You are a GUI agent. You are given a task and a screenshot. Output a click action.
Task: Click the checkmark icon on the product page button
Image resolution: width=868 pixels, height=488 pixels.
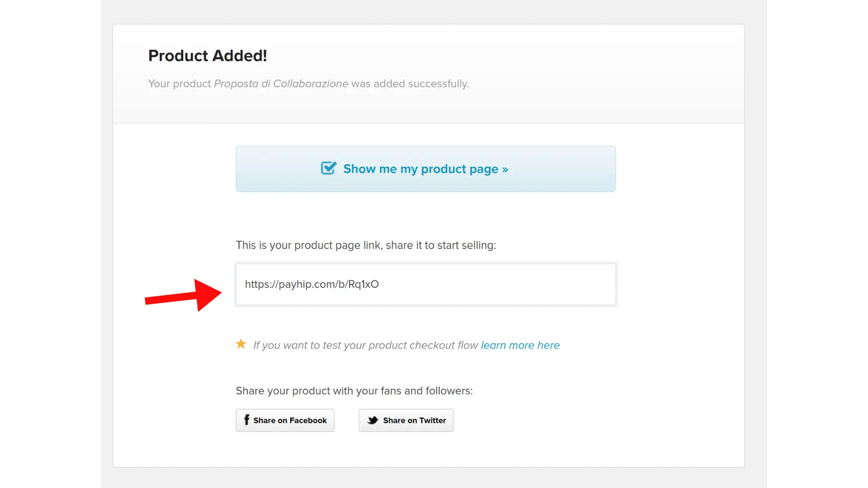(x=329, y=168)
